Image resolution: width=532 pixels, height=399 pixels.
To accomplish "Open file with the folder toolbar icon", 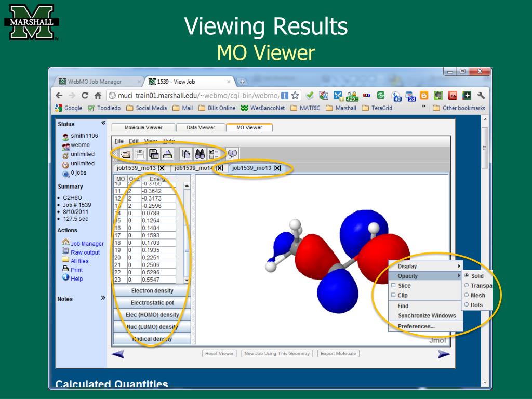I will tap(126, 154).
